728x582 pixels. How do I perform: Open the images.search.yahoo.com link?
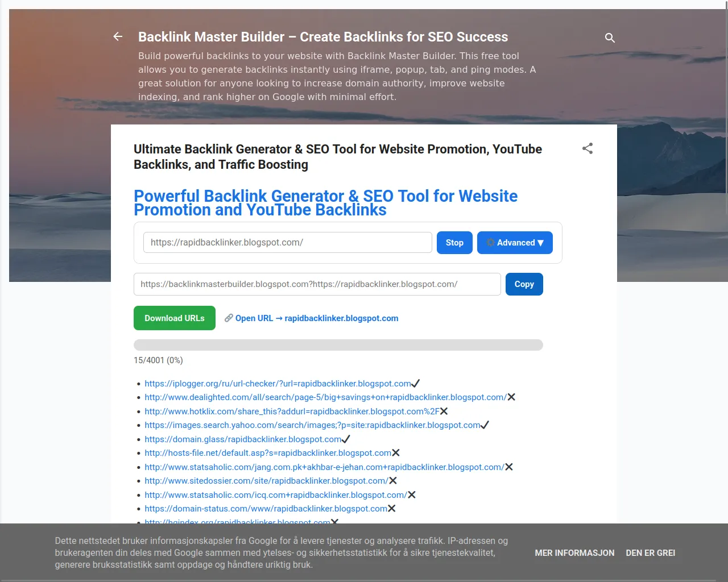point(312,425)
